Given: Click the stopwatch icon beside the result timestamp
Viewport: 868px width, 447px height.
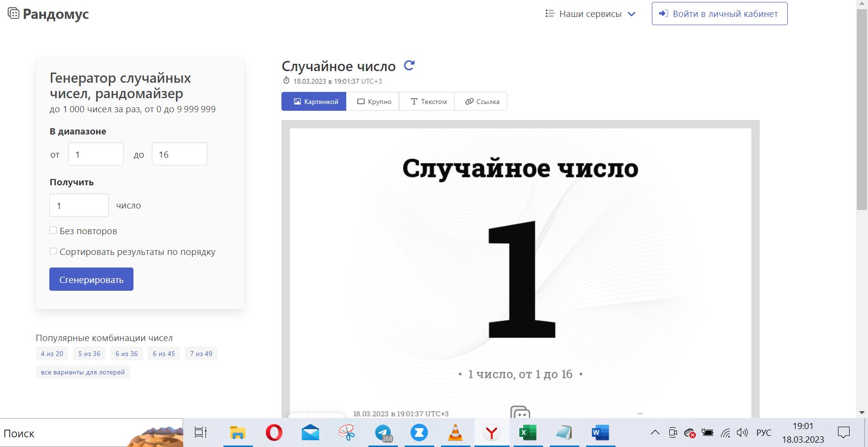Looking at the screenshot, I should tap(286, 81).
